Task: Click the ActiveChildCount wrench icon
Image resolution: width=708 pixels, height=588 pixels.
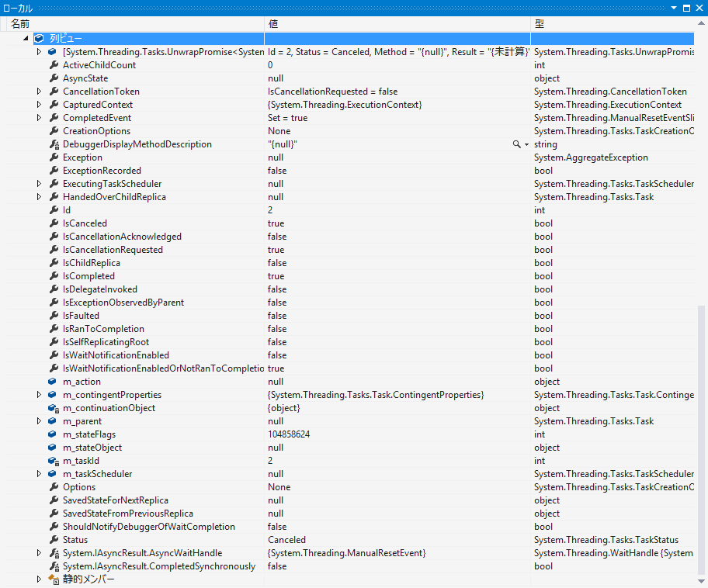Action: click(54, 65)
